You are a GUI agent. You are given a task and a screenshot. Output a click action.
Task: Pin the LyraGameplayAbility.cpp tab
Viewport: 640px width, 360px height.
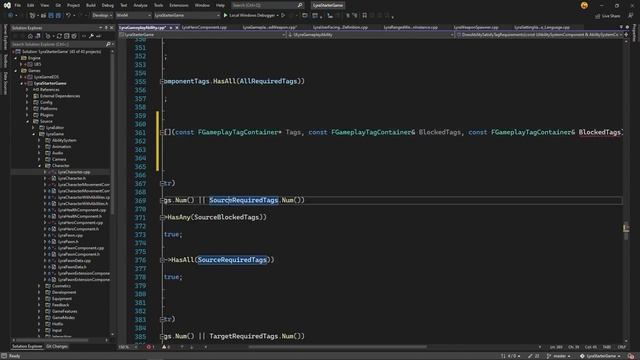[171, 27]
